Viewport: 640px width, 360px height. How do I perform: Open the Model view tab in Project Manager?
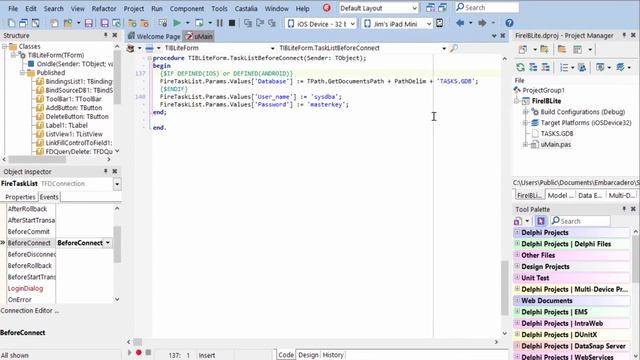pos(560,195)
